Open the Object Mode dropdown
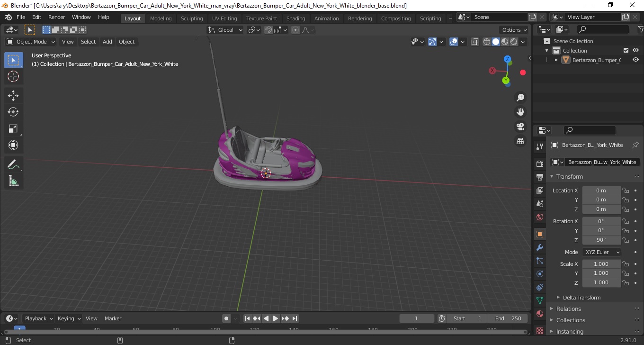Viewport: 644px width, 345px height. [x=31, y=42]
